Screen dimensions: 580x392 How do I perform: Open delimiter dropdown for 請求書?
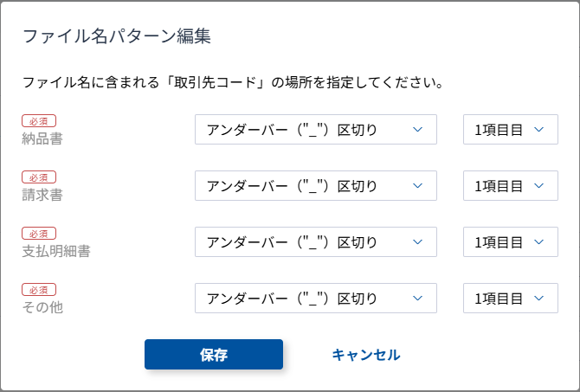(x=315, y=186)
